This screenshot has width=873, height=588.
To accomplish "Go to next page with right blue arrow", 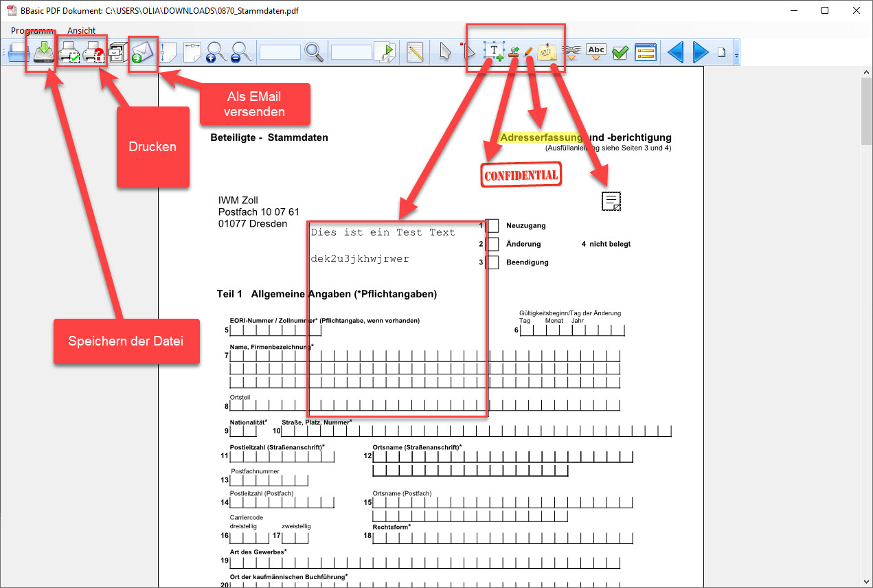I will coord(700,52).
